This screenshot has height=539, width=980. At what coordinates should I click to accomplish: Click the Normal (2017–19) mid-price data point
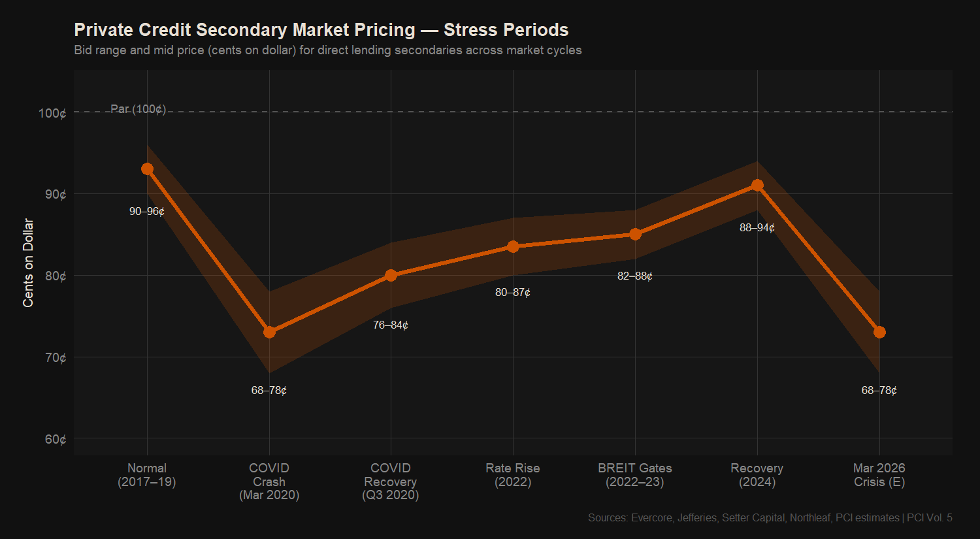click(147, 169)
